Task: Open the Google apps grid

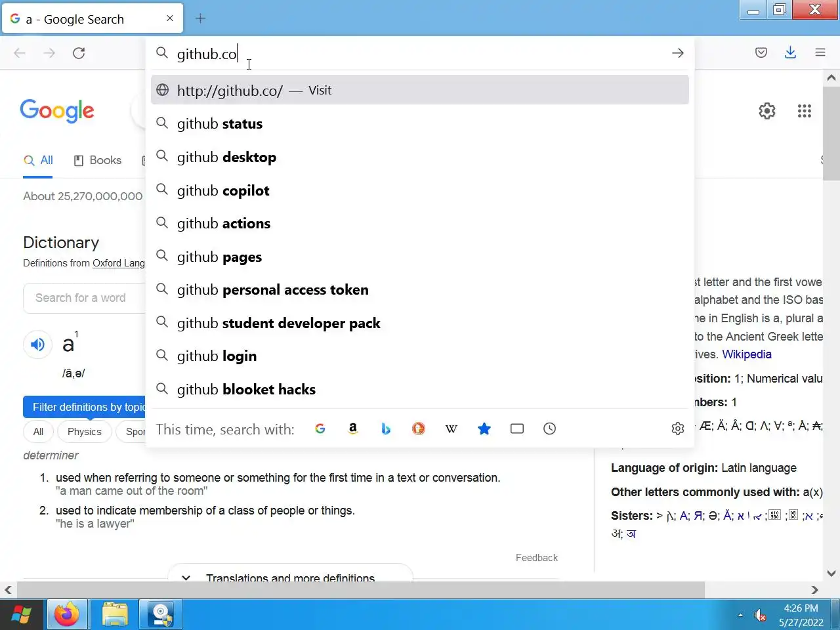Action: click(805, 111)
